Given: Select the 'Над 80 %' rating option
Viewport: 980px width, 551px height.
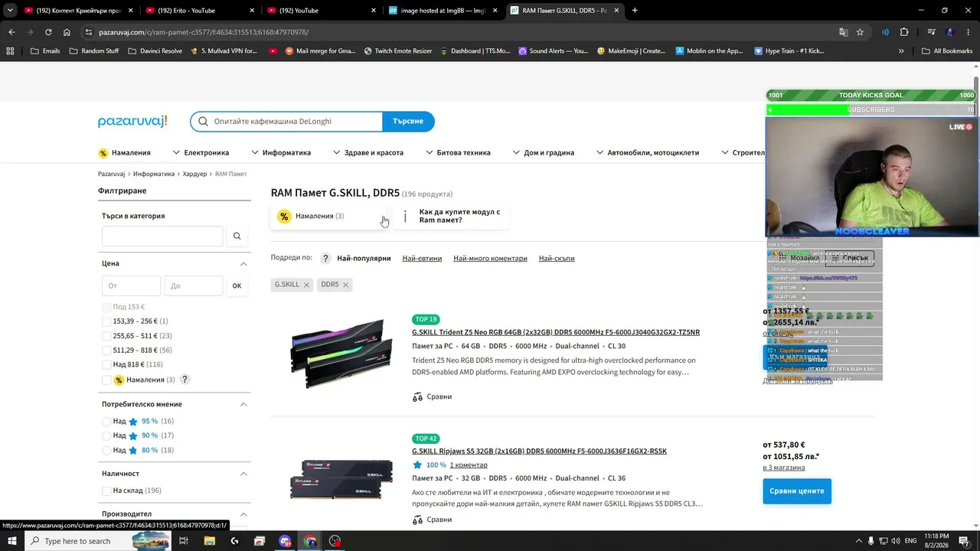Looking at the screenshot, I should 106,450.
